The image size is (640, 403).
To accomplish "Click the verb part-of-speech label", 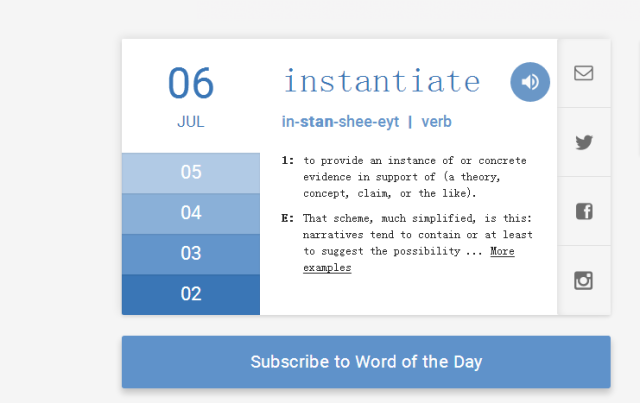I will [x=436, y=122].
